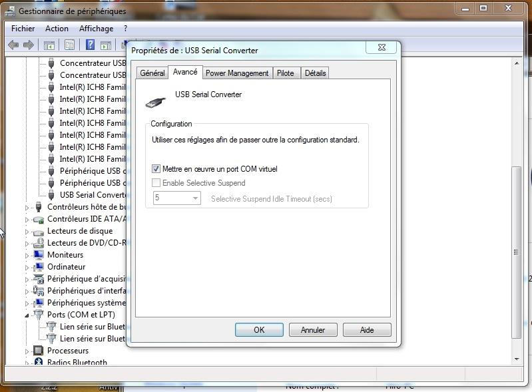
Task: Close the USB Serial Converter properties dialog
Action: [x=382, y=47]
